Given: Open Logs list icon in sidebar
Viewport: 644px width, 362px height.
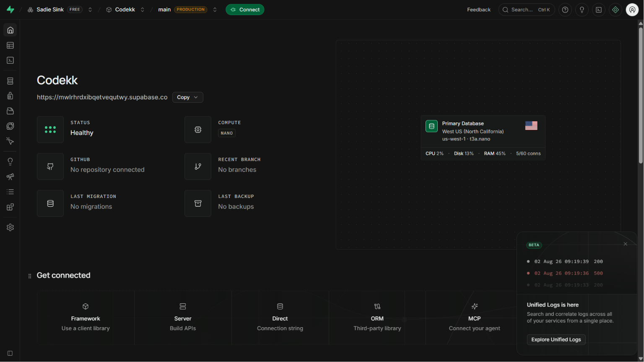Looking at the screenshot, I should (10, 192).
